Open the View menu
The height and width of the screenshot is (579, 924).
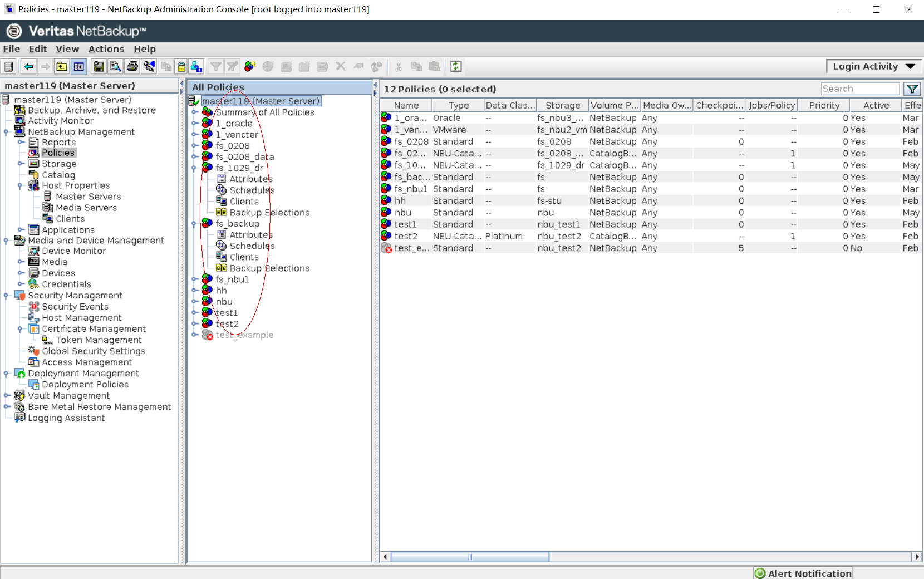[67, 49]
